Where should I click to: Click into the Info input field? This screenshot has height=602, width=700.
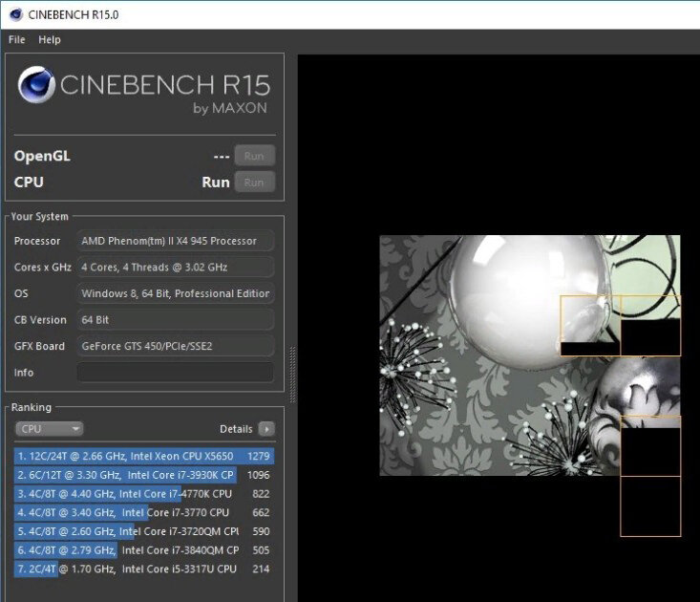pos(176,373)
